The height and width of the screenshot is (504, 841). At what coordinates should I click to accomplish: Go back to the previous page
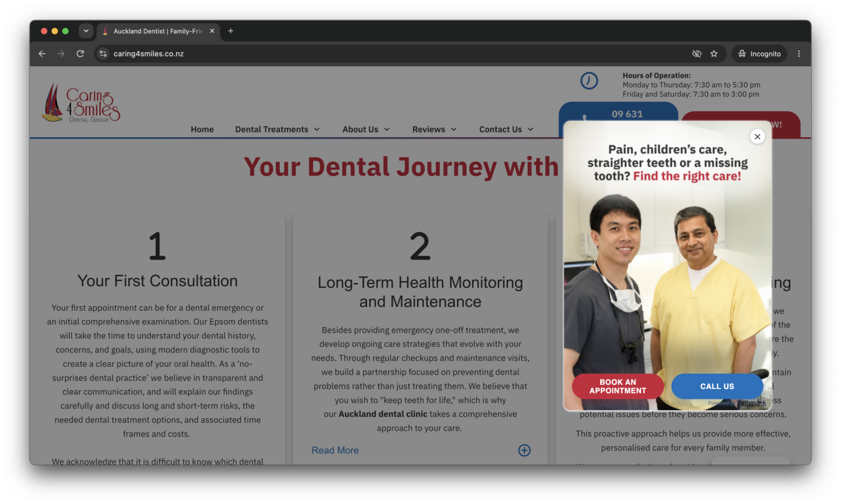tap(42, 54)
